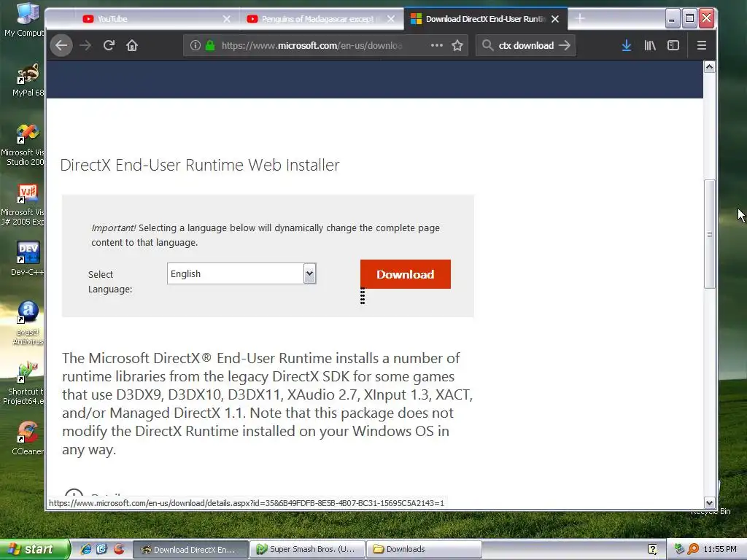
Task: Reload the current page
Action: [x=109, y=45]
